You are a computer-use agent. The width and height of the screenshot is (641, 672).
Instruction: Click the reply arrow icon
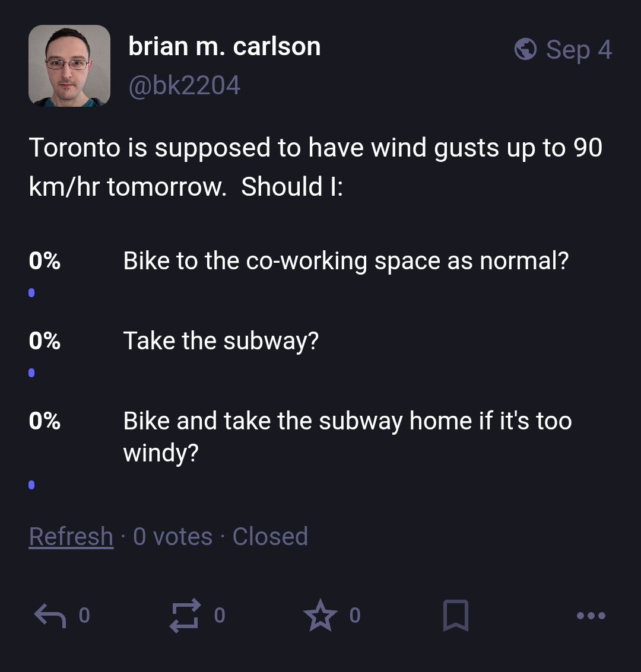coord(50,616)
